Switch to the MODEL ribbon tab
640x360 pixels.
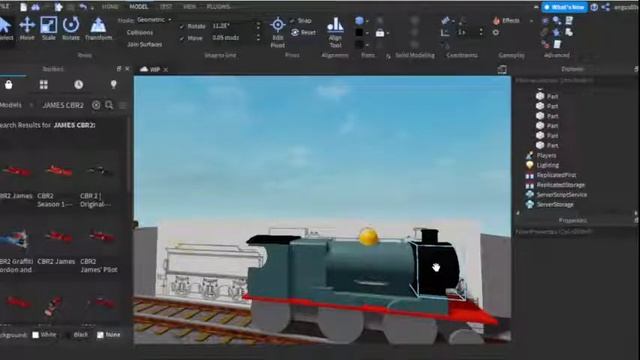click(139, 7)
